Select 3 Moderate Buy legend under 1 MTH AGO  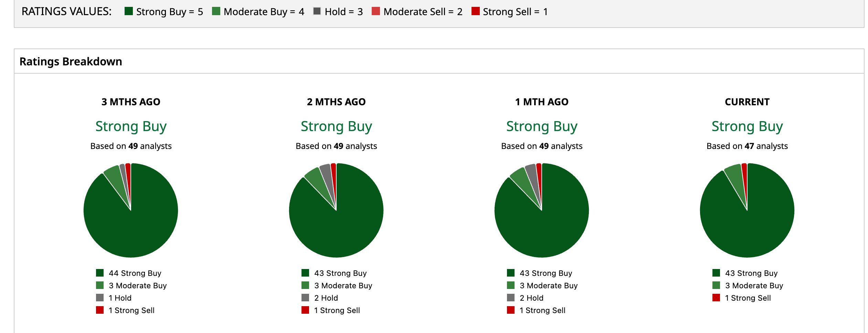pyautogui.click(x=542, y=286)
